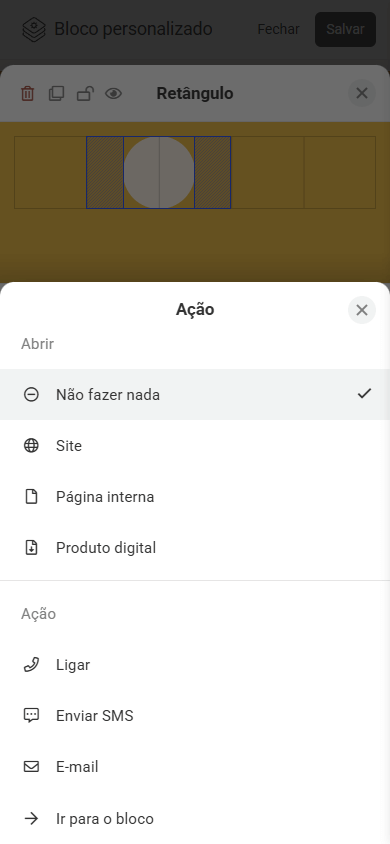Click the Fechar link

(x=278, y=29)
